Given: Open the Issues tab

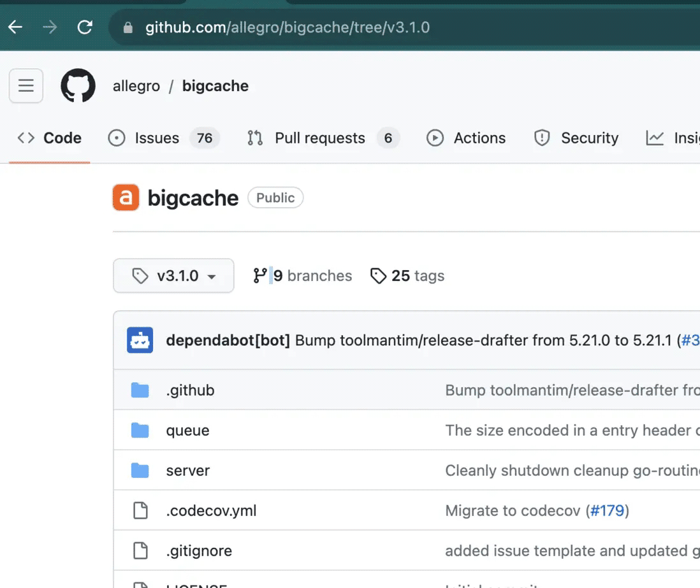Looking at the screenshot, I should pyautogui.click(x=164, y=138).
